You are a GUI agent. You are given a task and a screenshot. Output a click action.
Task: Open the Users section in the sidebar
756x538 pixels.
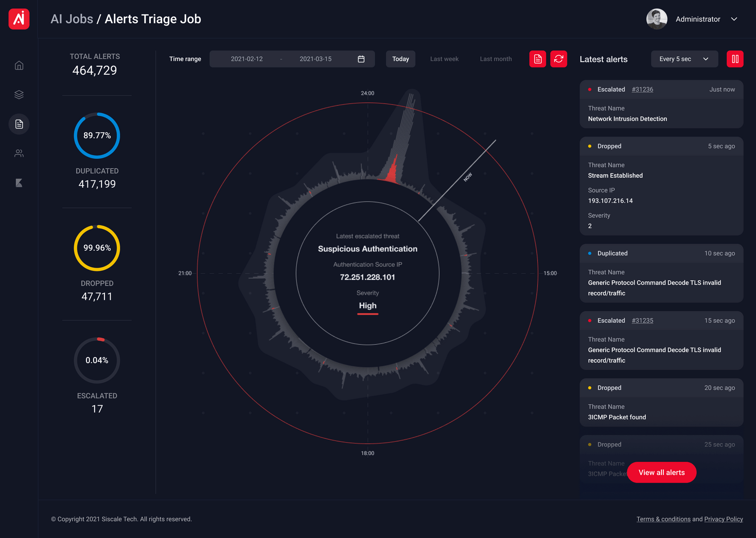19,153
